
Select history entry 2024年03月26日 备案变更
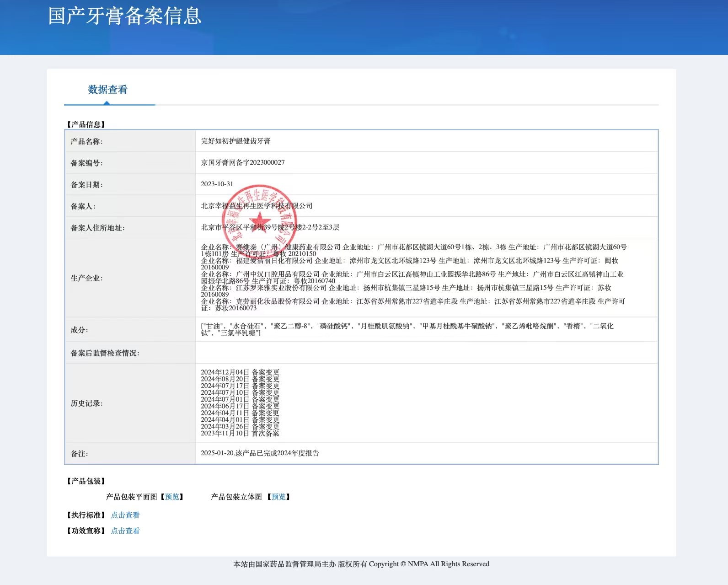point(240,426)
